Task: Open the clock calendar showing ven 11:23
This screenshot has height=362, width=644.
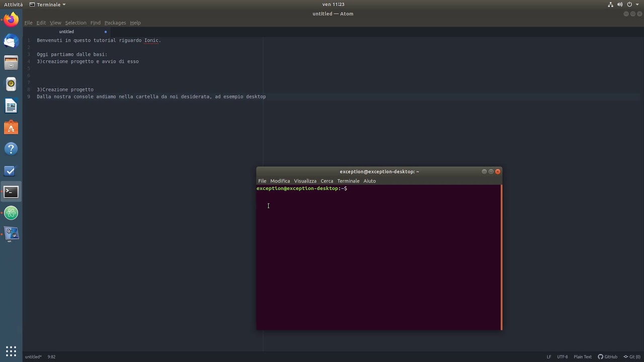Action: tap(334, 5)
